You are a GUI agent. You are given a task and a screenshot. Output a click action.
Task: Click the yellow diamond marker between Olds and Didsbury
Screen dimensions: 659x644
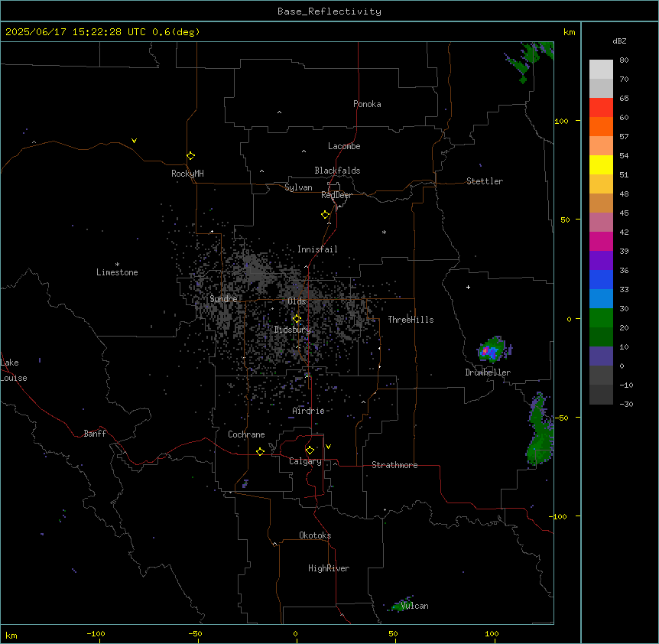point(297,319)
